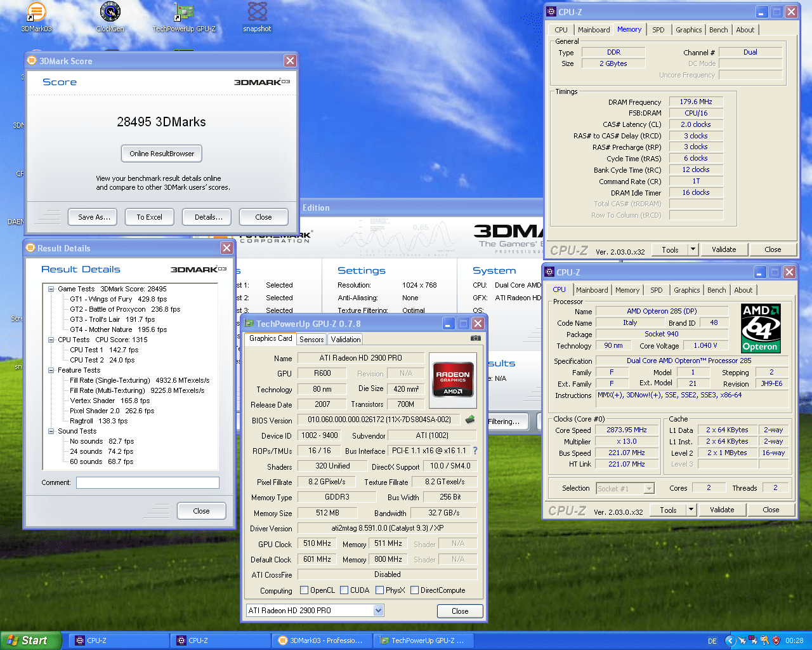
Task: Open the 3DMark03 desktop shortcut
Action: [x=37, y=17]
